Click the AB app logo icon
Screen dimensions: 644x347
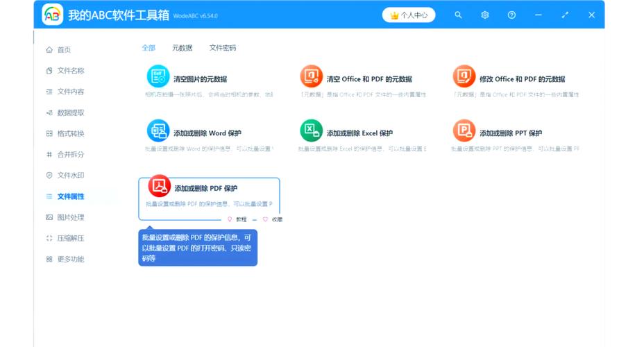coord(53,15)
